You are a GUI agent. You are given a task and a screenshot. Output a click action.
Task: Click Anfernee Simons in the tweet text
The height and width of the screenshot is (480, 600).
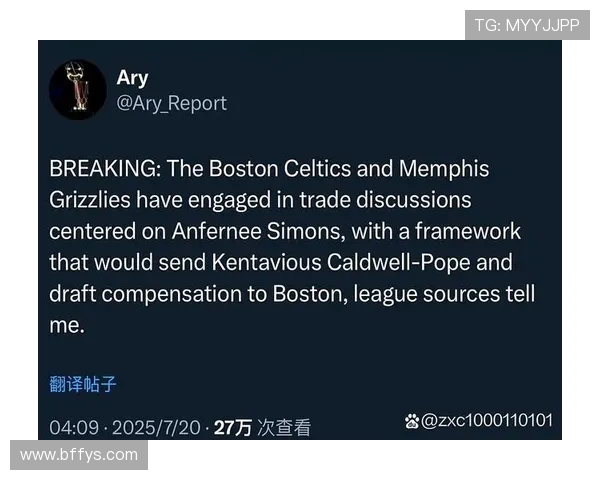point(256,232)
